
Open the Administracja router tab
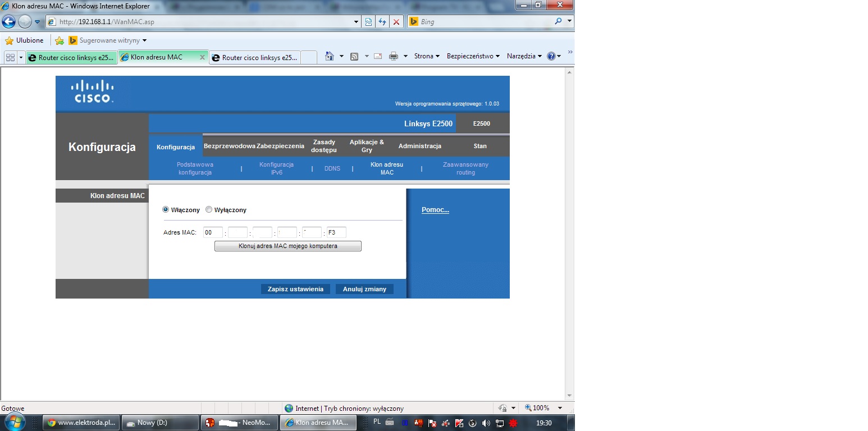[x=419, y=146]
